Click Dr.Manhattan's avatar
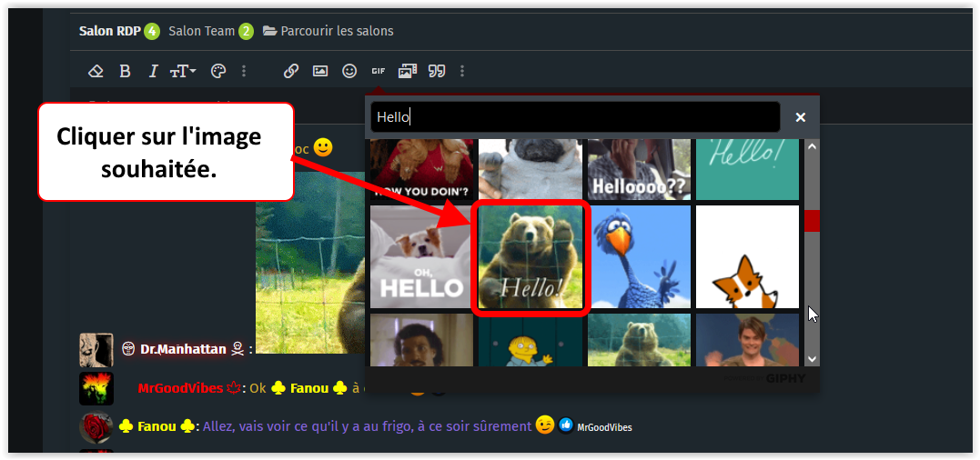980x460 pixels. (x=96, y=349)
